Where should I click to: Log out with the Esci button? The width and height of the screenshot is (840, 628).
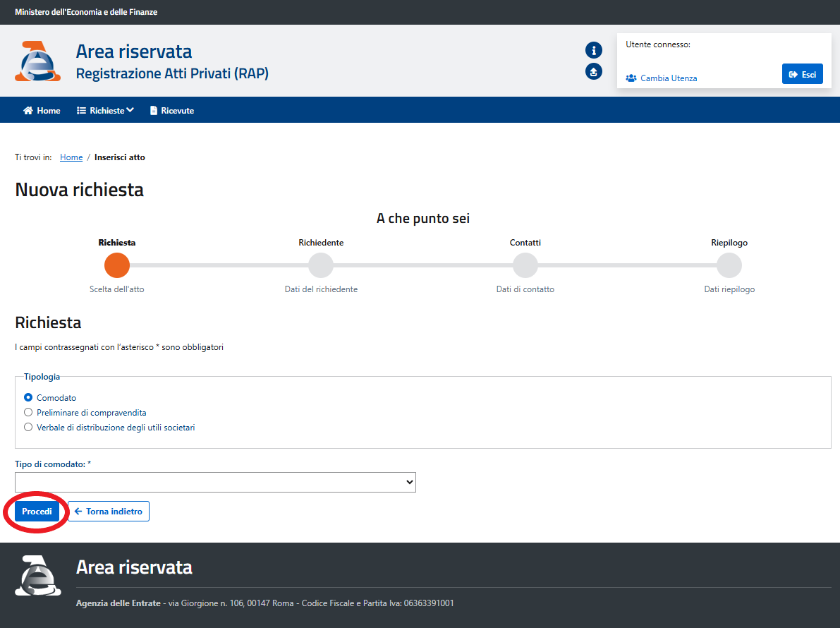(803, 75)
